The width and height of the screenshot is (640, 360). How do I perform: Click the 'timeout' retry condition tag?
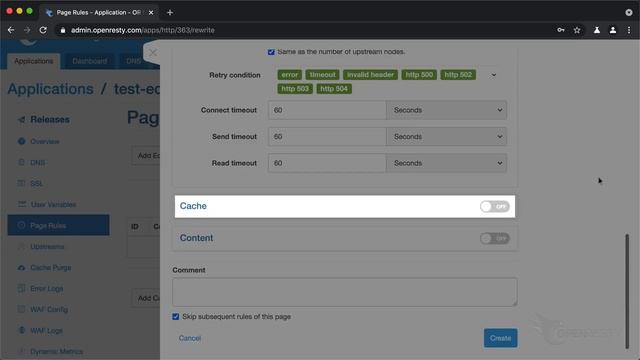[x=322, y=75]
